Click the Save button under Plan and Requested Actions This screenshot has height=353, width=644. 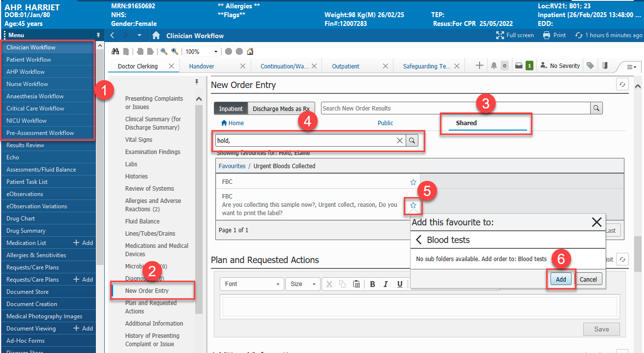(601, 329)
